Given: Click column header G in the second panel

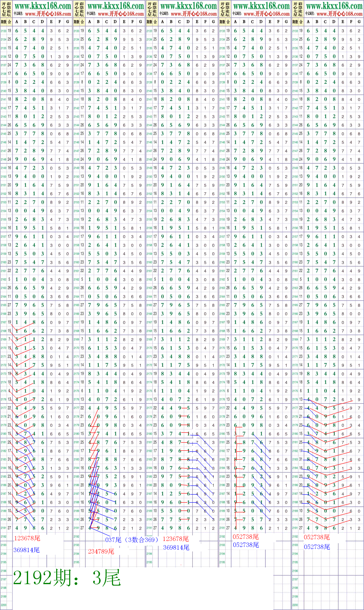Looking at the screenshot, I should click(x=140, y=22).
